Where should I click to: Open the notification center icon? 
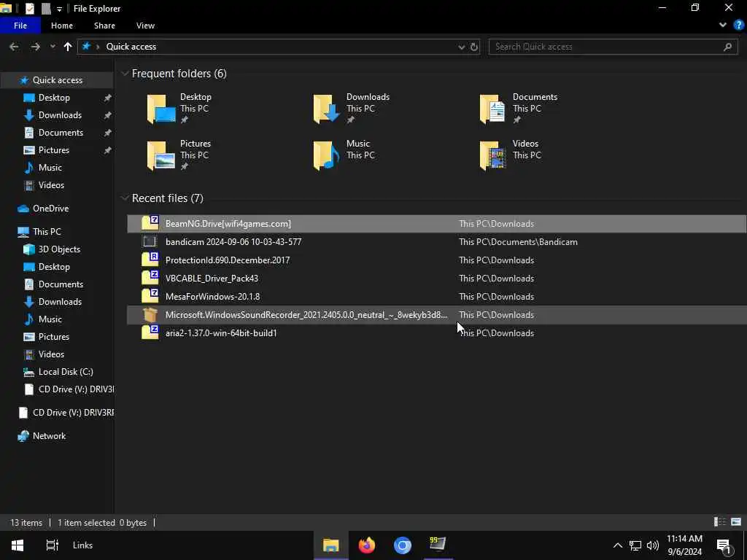click(724, 546)
